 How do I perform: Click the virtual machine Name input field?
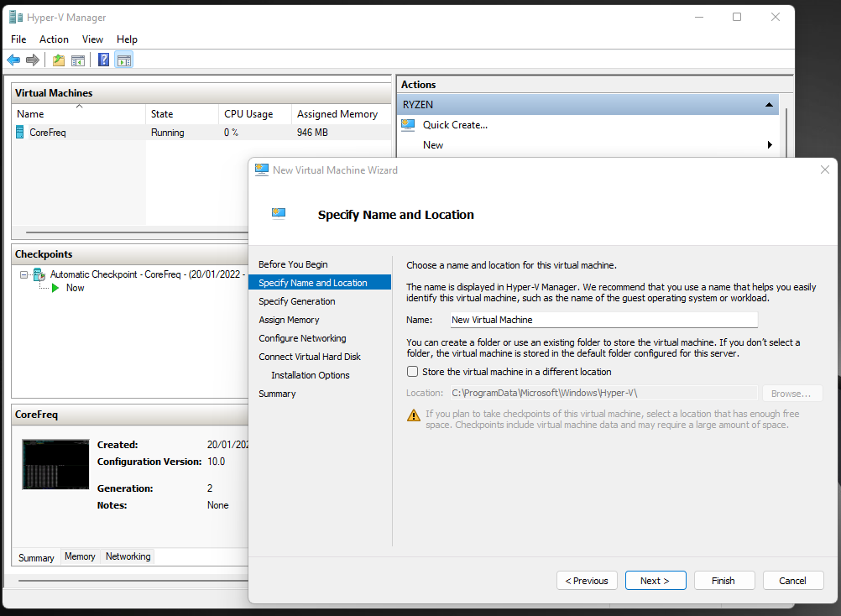coord(604,320)
